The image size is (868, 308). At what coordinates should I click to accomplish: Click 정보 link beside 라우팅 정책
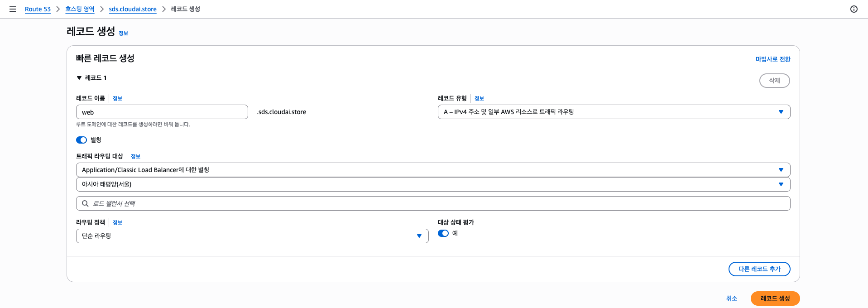point(117,222)
